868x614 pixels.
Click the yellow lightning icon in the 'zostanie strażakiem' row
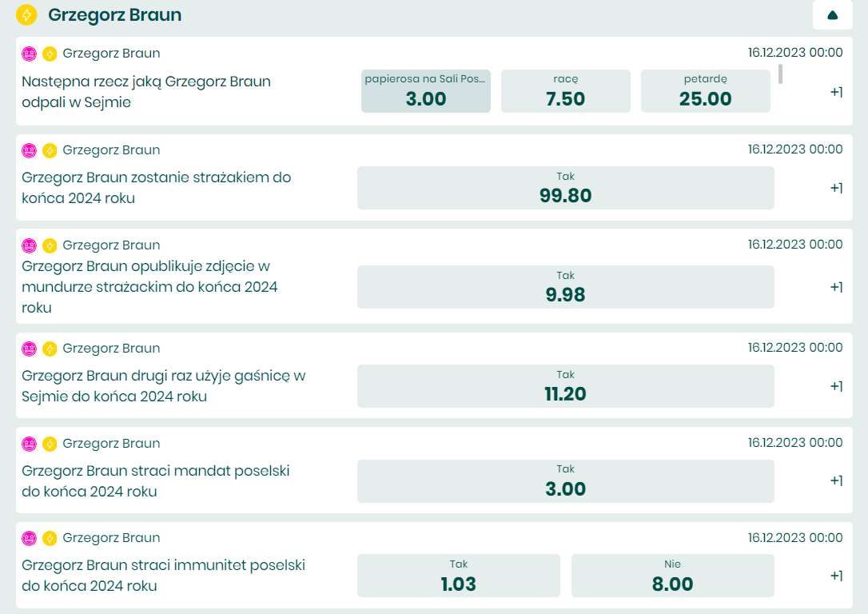pyautogui.click(x=50, y=150)
